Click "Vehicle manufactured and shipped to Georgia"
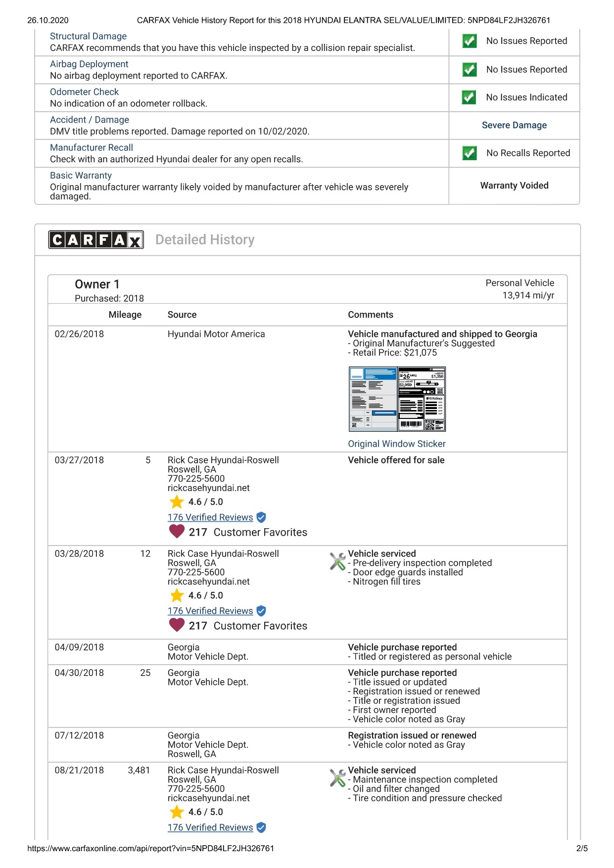The height and width of the screenshot is (868, 614). pos(442,334)
